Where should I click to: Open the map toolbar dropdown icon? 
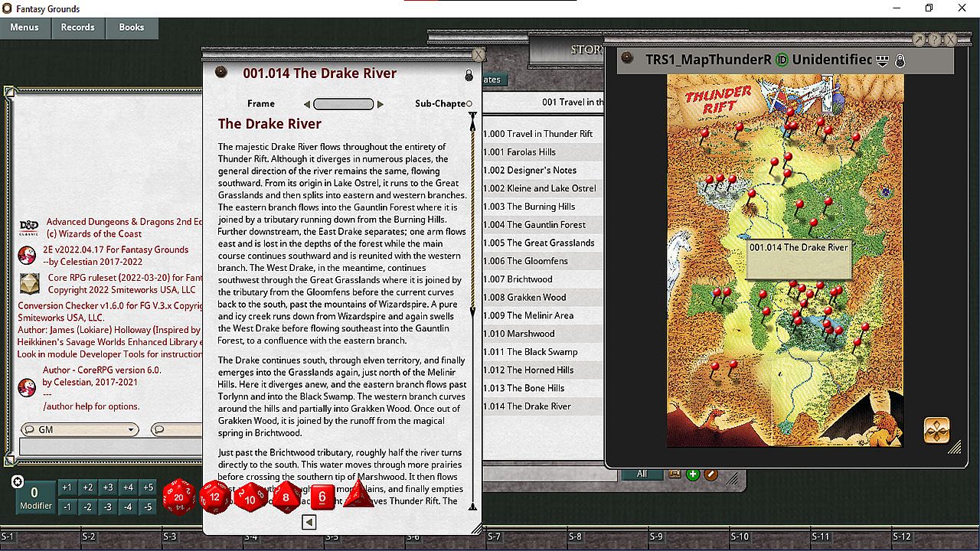pyautogui.click(x=882, y=60)
